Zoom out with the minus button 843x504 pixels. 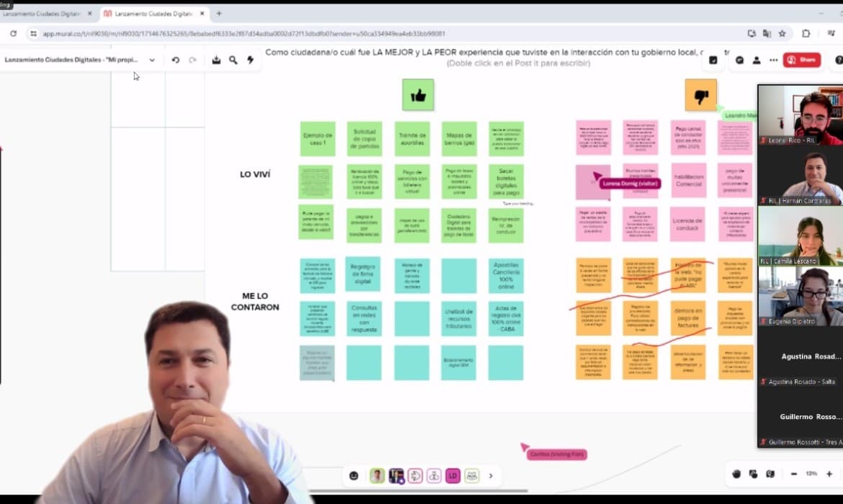coord(793,474)
